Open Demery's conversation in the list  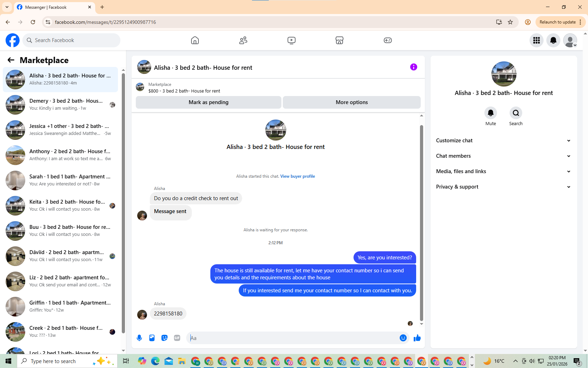click(61, 105)
